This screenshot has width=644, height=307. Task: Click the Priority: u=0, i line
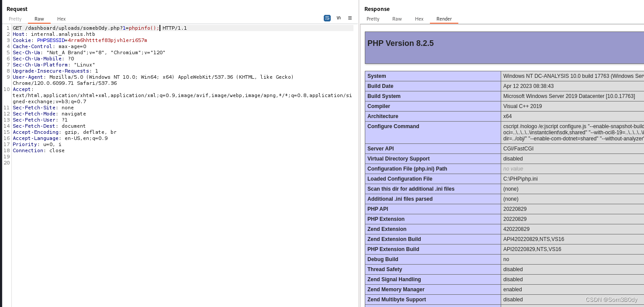37,144
